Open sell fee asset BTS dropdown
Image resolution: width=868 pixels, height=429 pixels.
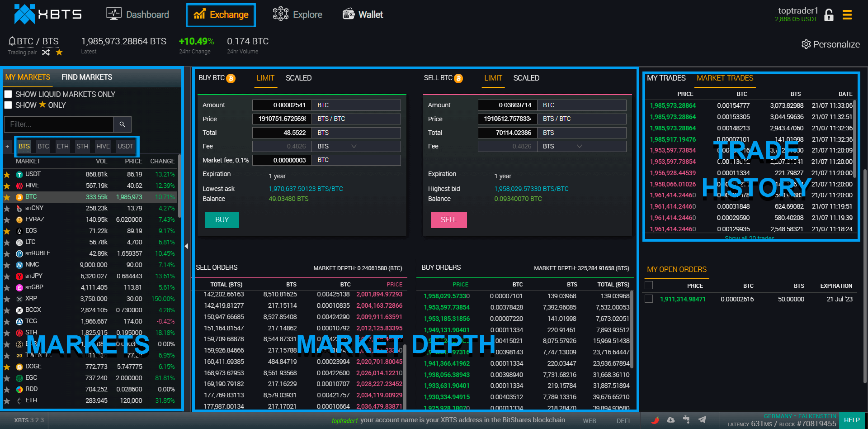tap(582, 146)
